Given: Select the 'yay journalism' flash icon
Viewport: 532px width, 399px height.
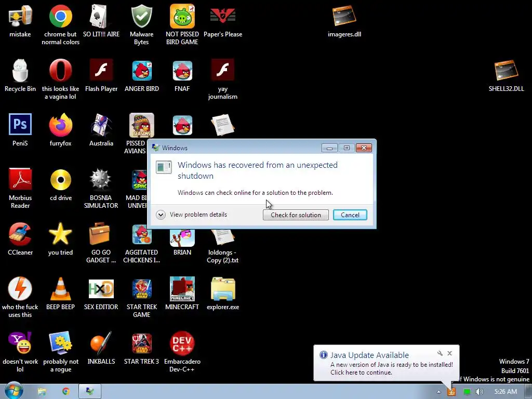Looking at the screenshot, I should pos(222,70).
